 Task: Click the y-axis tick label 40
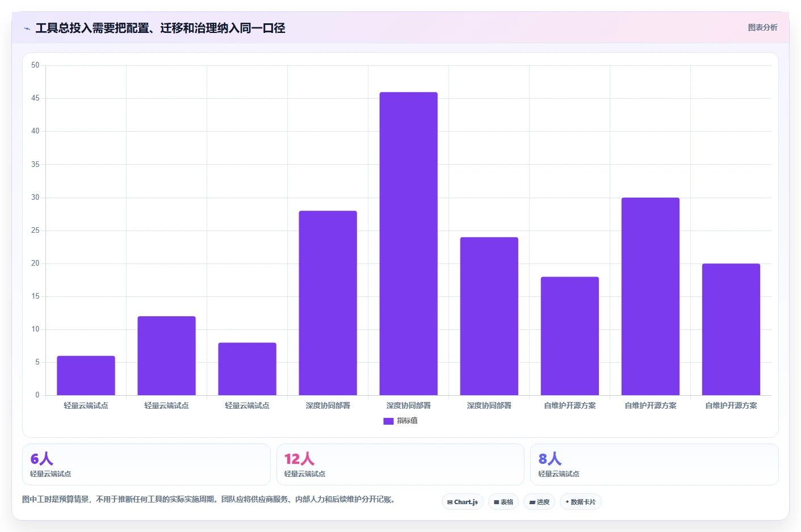[35, 131]
